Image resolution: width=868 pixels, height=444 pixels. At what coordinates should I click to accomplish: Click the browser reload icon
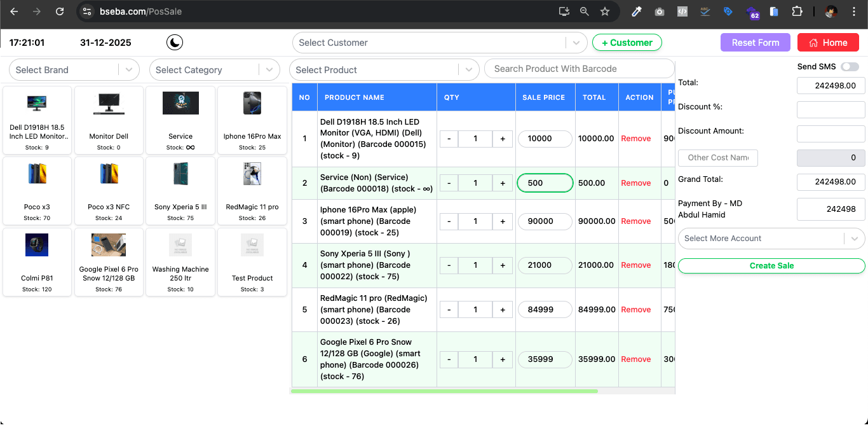60,11
